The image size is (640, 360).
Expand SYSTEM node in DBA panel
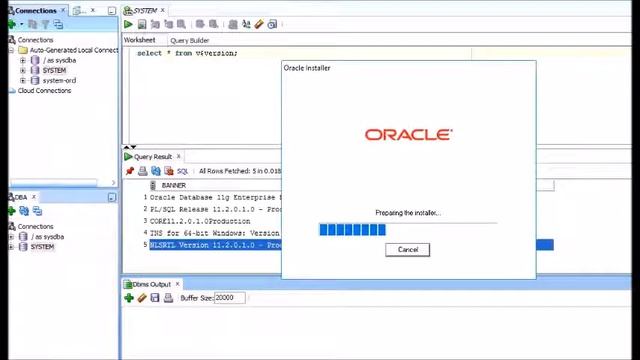click(11, 247)
